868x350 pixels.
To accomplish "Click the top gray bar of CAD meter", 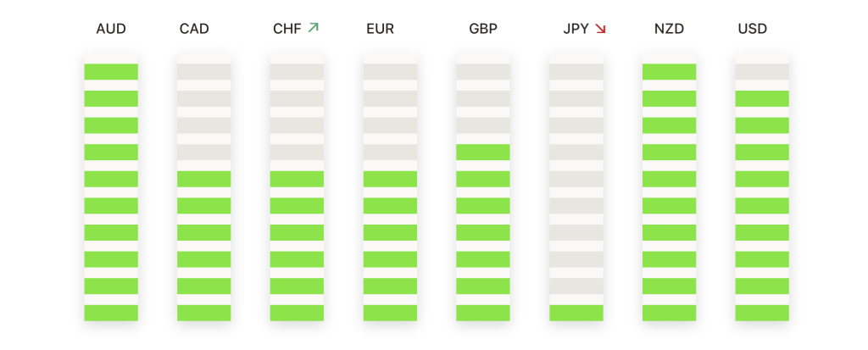I will (204, 72).
